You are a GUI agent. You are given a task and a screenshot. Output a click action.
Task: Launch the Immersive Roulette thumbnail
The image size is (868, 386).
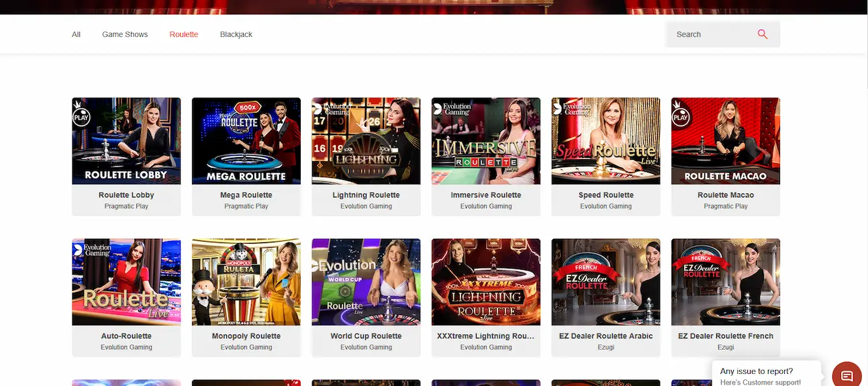click(486, 141)
